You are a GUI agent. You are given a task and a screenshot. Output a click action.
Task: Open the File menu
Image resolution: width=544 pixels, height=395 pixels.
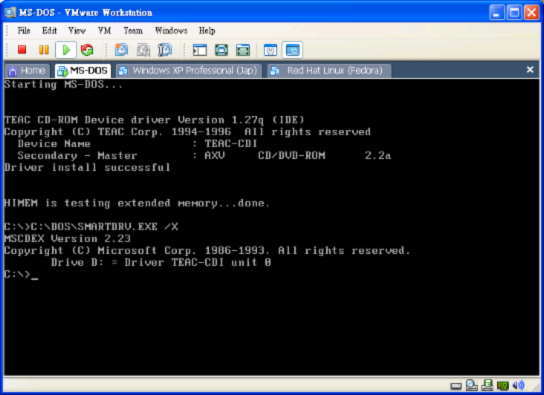(x=24, y=31)
